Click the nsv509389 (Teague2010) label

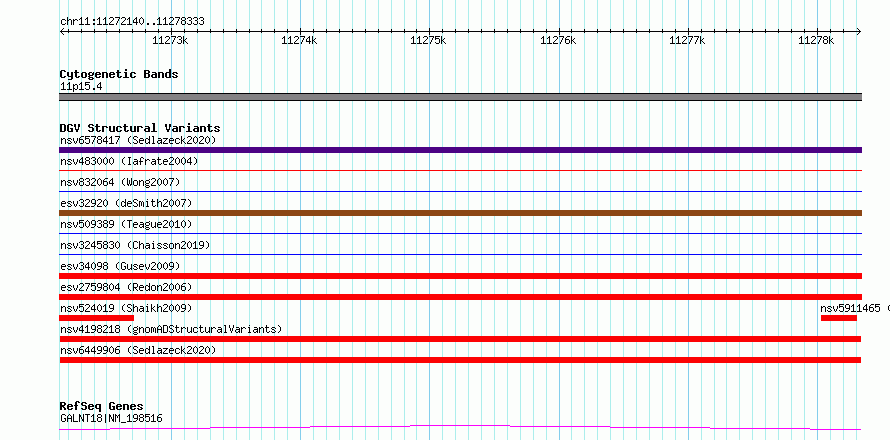126,224
